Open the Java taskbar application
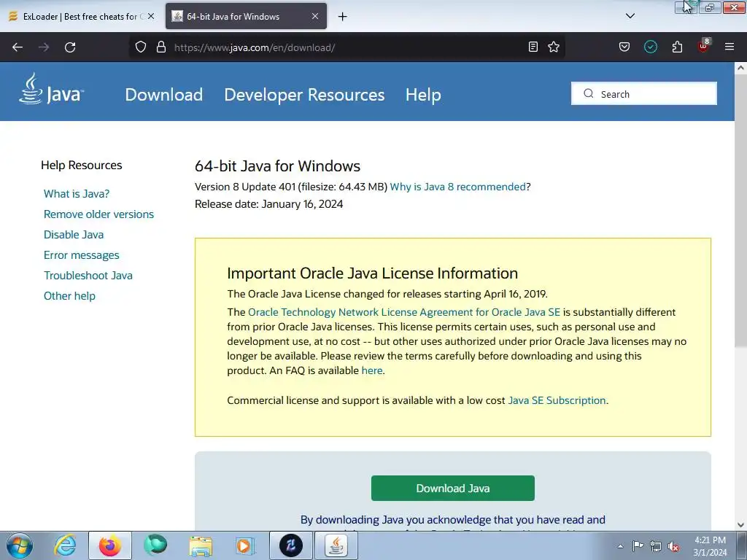Image resolution: width=747 pixels, height=560 pixels. 336,545
